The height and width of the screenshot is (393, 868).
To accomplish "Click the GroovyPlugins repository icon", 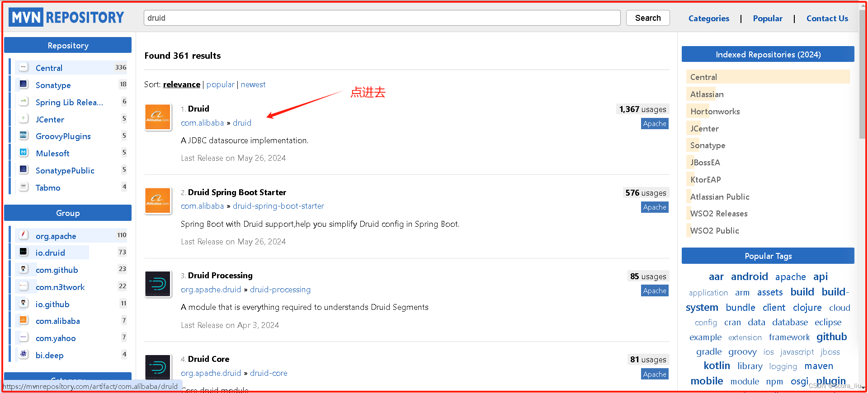I will (24, 136).
